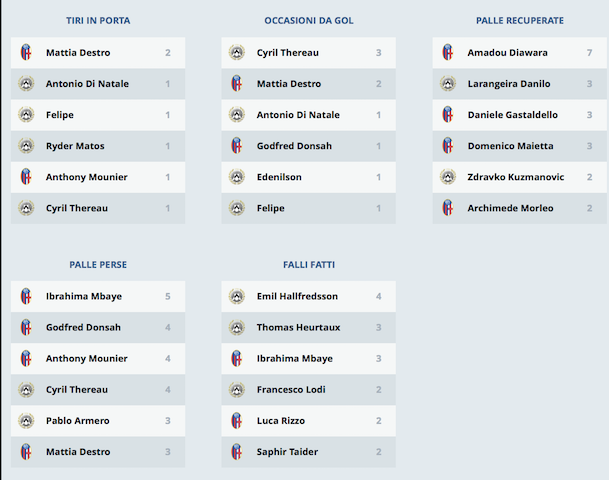Select Ibrahima Mbaye in the Palle Perse list

[x=83, y=297]
